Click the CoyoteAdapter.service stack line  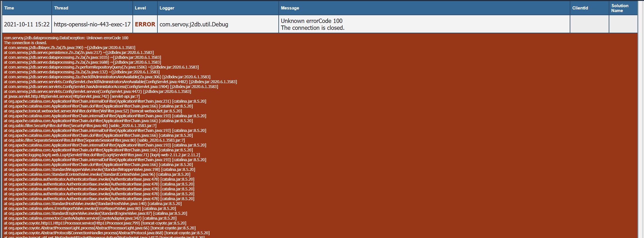pyautogui.click(x=90, y=218)
